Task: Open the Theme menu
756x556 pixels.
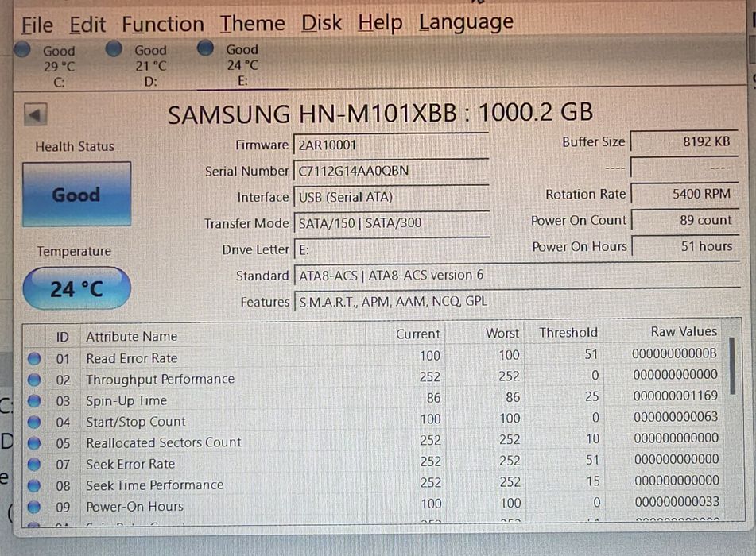Action: click(x=252, y=23)
